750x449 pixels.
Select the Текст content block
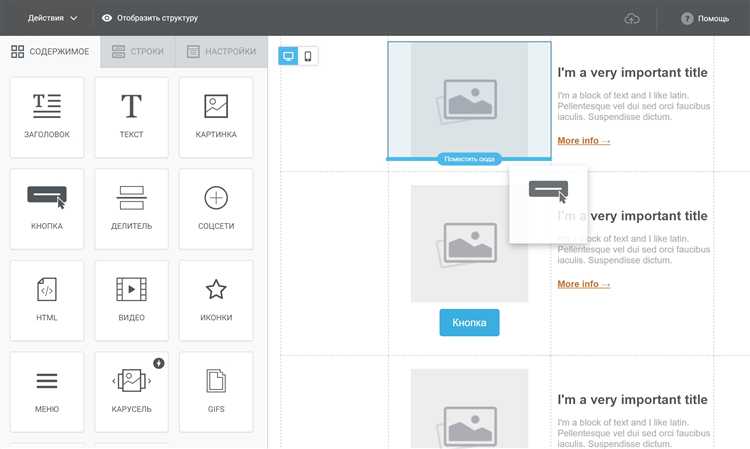pyautogui.click(x=132, y=118)
